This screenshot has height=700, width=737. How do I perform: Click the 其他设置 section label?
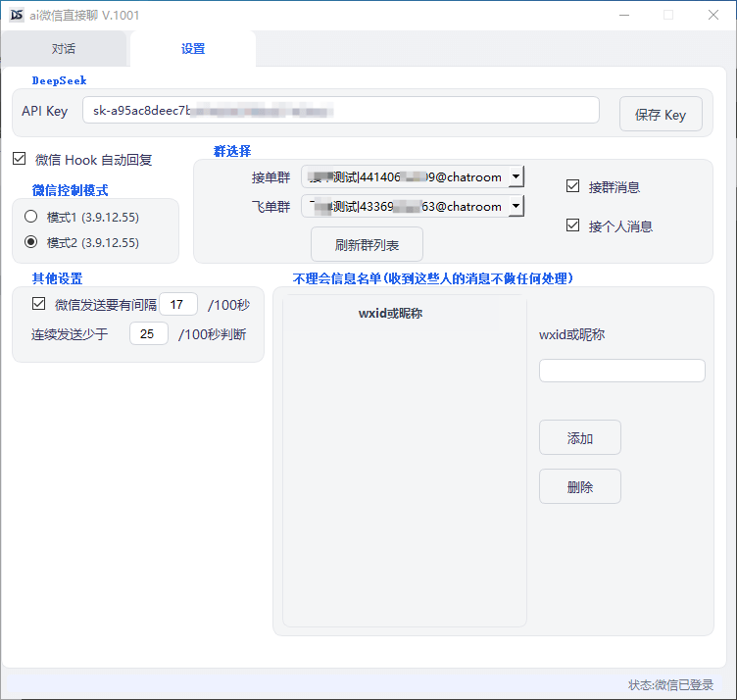pyautogui.click(x=58, y=278)
